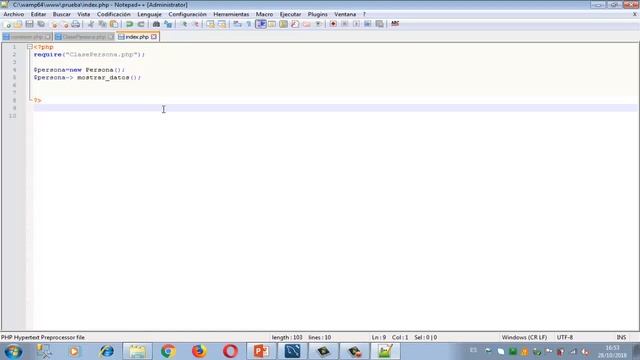
Task: Open the Ventana menu
Action: click(345, 14)
